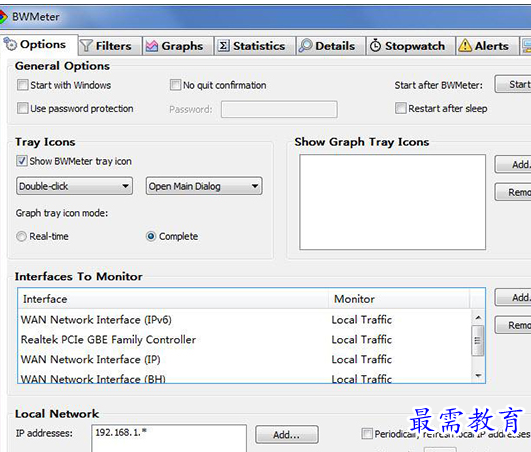Click the Alerts warning triangle icon
Image resolution: width=531 pixels, height=452 pixels.
coord(465,46)
